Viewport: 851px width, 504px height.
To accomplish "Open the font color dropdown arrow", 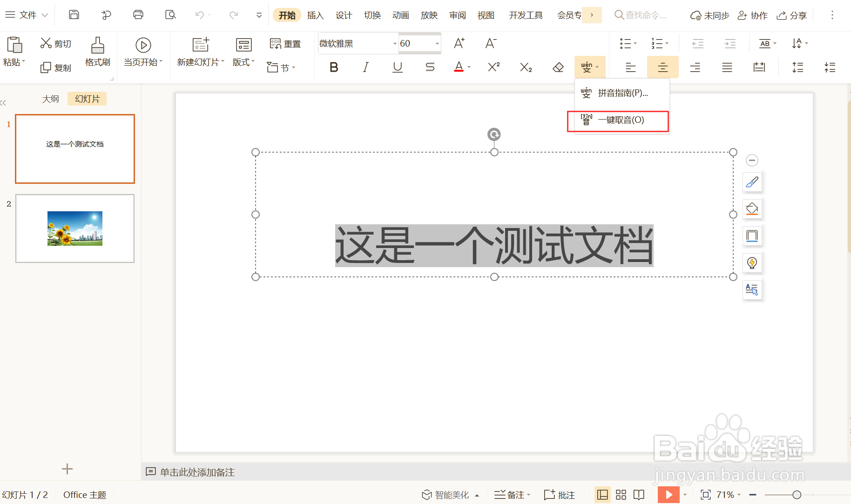I will click(x=469, y=67).
